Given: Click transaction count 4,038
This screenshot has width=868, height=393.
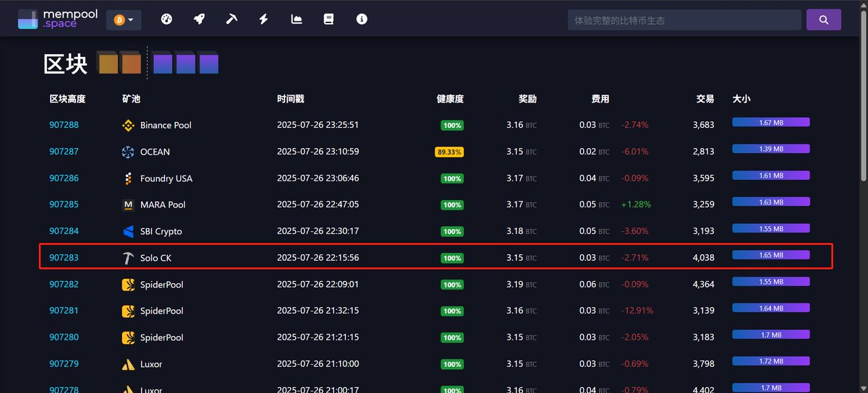Looking at the screenshot, I should (x=703, y=258).
